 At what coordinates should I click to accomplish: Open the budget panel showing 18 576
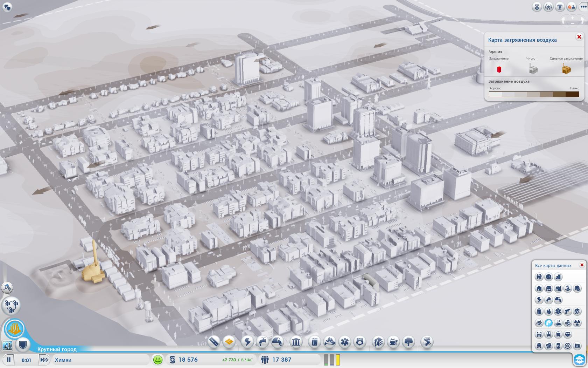pyautogui.click(x=212, y=360)
